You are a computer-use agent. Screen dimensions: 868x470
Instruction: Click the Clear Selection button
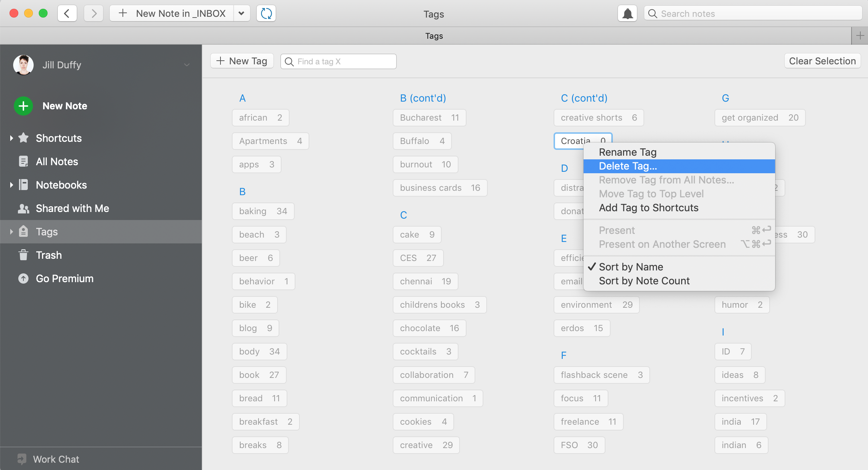click(823, 60)
